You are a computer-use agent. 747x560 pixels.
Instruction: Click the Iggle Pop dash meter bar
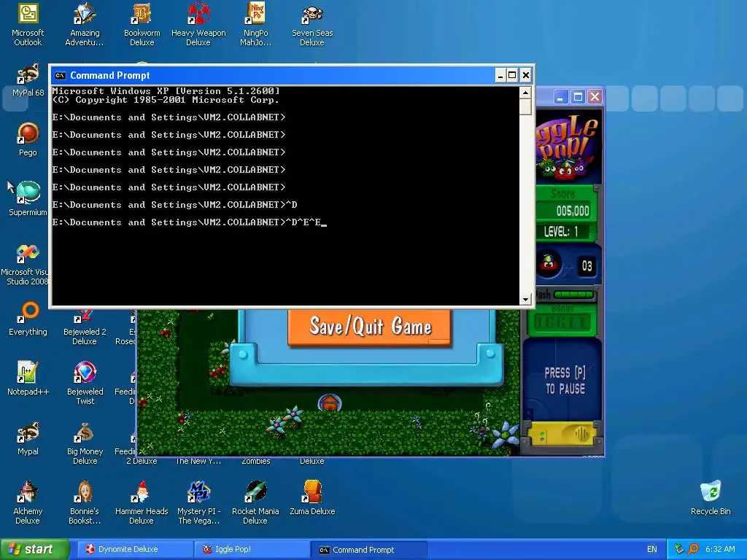pyautogui.click(x=574, y=295)
